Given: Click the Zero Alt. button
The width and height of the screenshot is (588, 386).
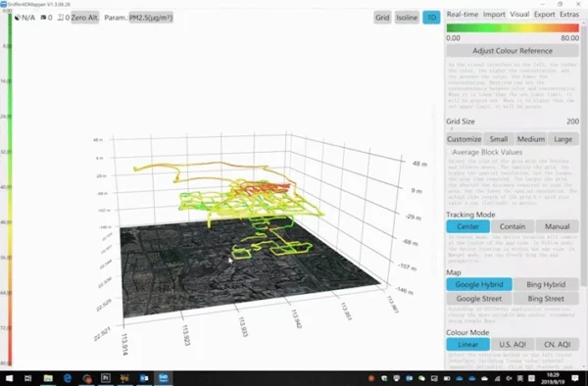Looking at the screenshot, I should (x=84, y=18).
